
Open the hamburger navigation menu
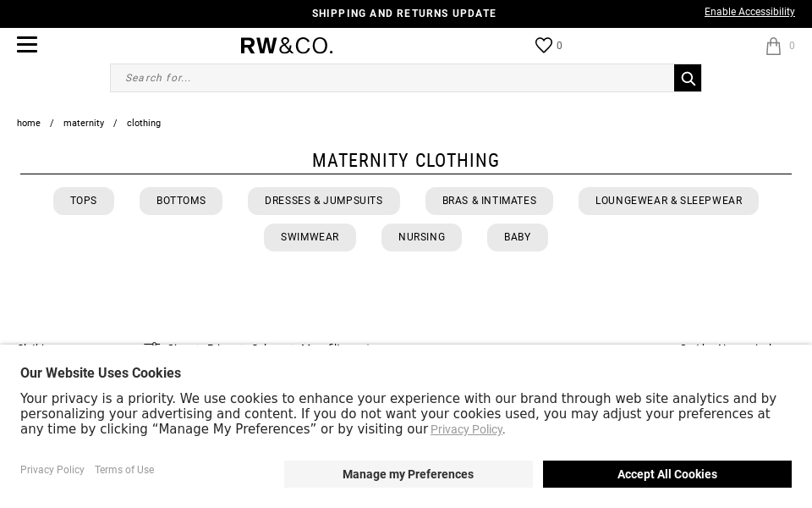27,45
